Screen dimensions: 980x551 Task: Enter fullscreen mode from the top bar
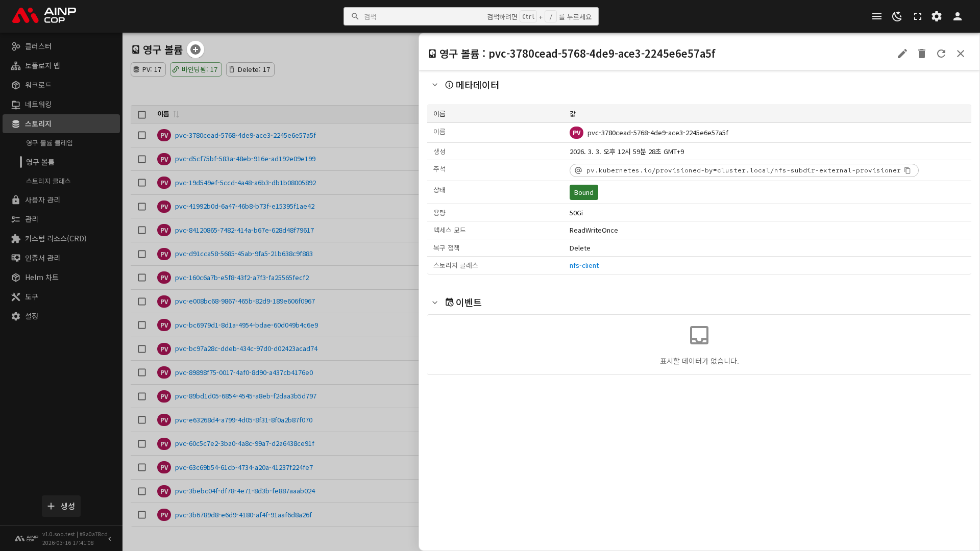click(x=917, y=16)
